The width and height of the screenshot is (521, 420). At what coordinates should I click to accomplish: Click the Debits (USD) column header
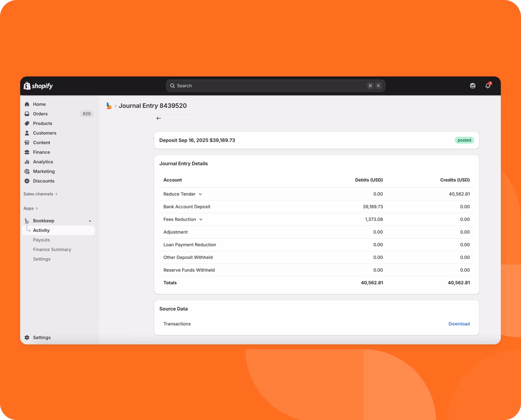pos(369,180)
